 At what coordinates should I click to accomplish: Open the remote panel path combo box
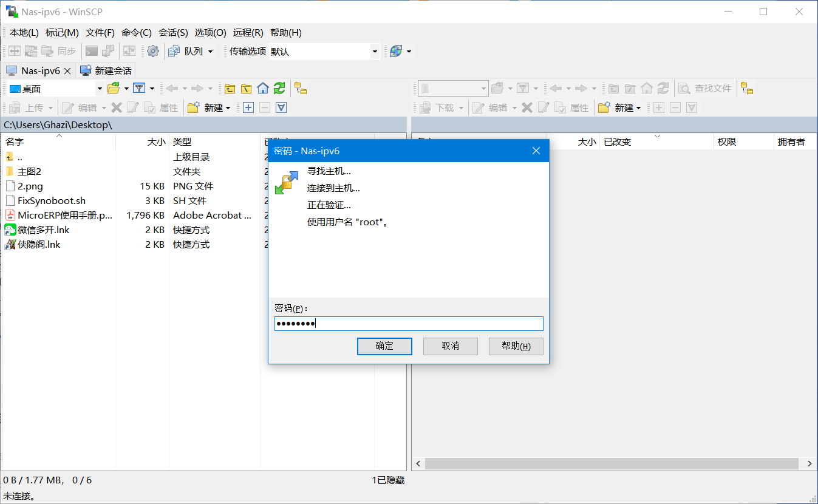click(x=453, y=89)
